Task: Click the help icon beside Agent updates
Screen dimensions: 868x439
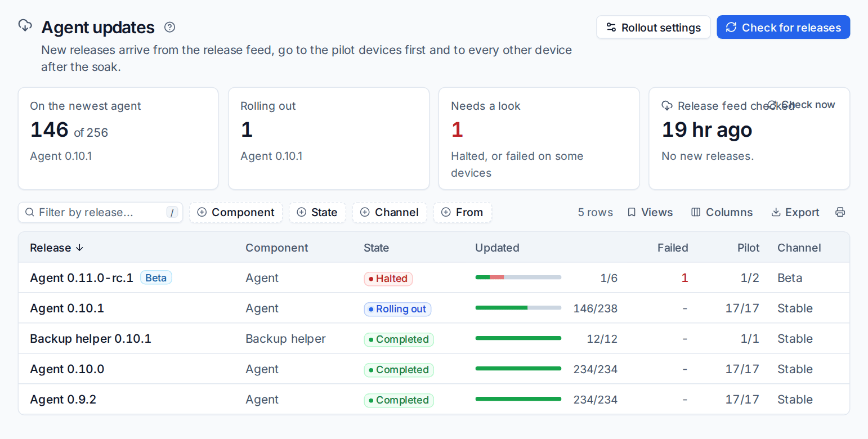Action: (x=169, y=27)
